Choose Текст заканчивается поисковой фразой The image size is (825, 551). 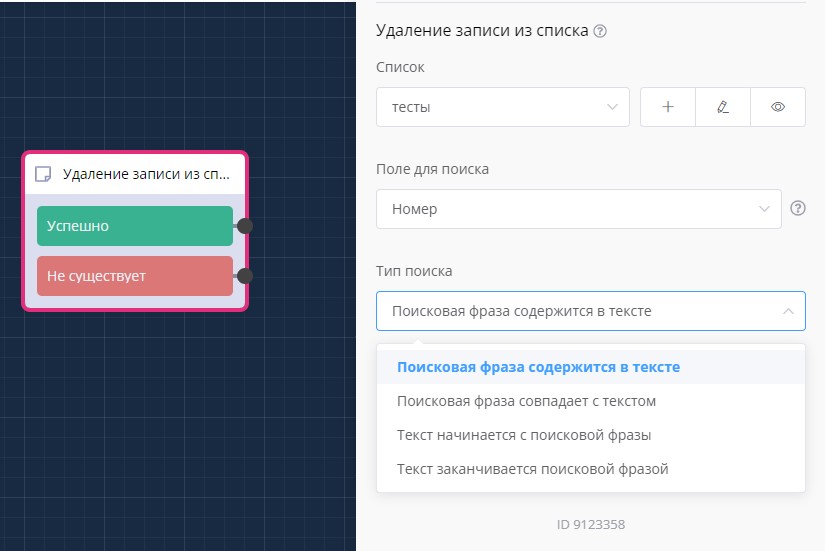532,469
